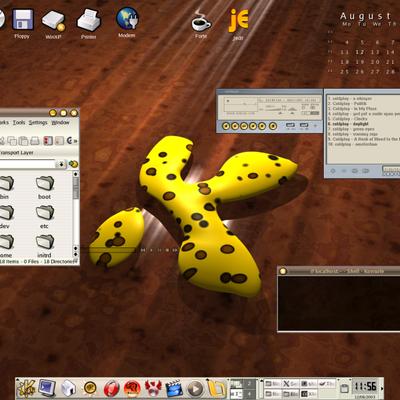The height and width of the screenshot is (400, 400).
Task: Open the yellow folder icon in the panel
Action: point(217,389)
